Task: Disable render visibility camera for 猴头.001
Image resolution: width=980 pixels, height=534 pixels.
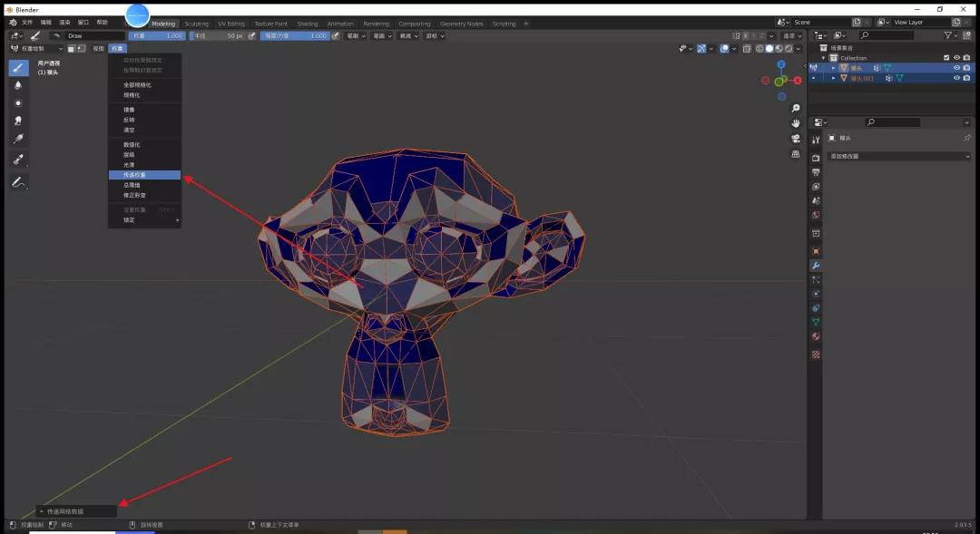Action: [965, 78]
